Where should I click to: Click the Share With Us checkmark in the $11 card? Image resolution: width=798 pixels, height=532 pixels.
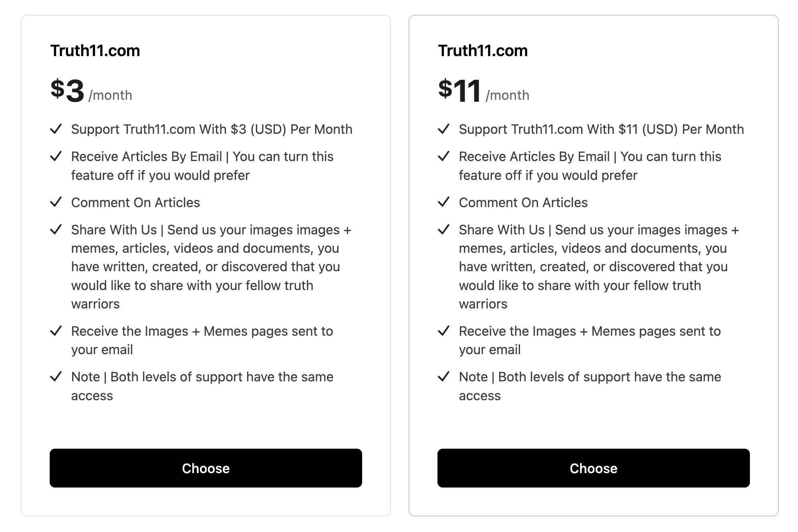[443, 230]
